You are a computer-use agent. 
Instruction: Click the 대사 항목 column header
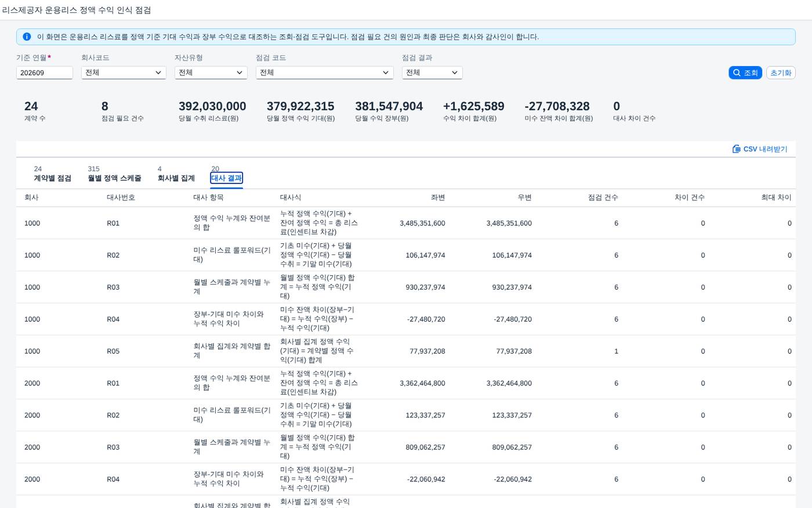click(x=208, y=197)
